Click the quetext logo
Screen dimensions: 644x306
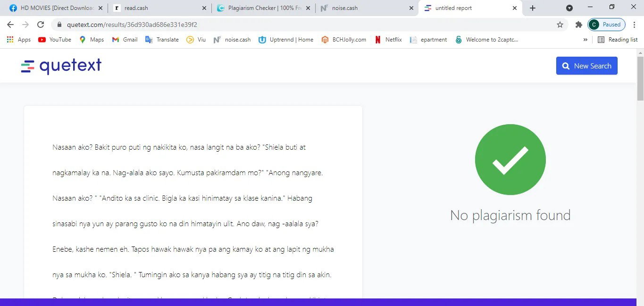[x=61, y=66]
